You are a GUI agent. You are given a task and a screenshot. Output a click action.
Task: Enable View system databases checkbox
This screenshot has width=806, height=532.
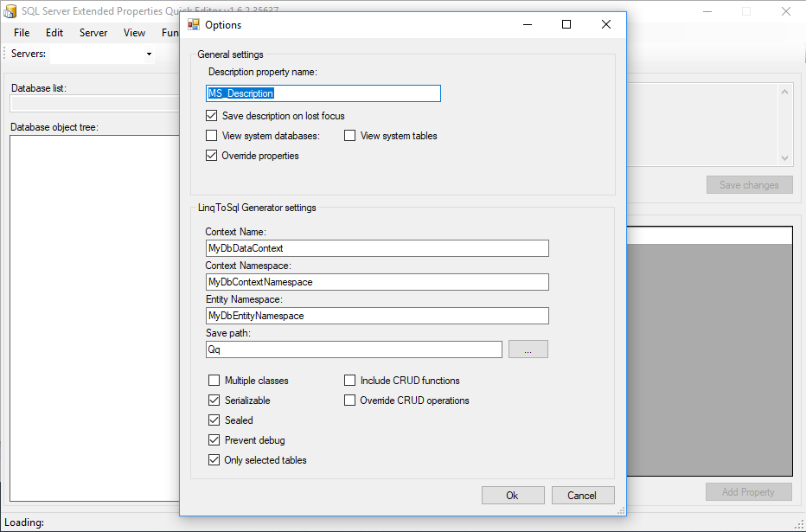(212, 136)
